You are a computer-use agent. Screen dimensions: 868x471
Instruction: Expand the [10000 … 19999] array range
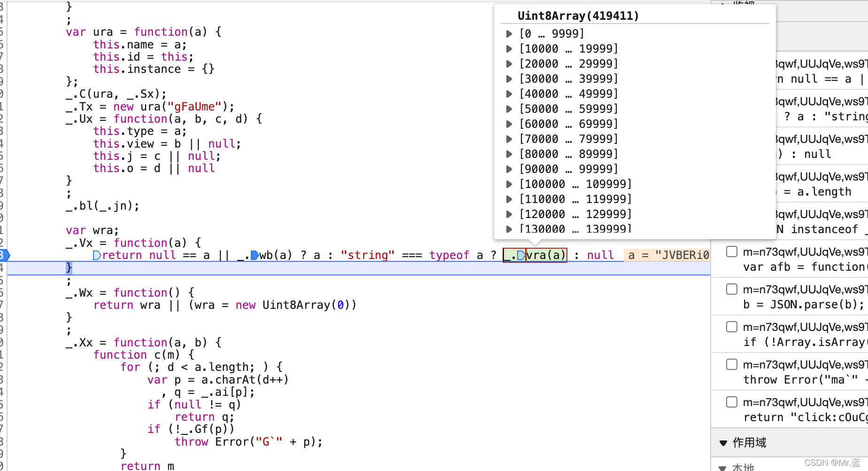coord(509,49)
